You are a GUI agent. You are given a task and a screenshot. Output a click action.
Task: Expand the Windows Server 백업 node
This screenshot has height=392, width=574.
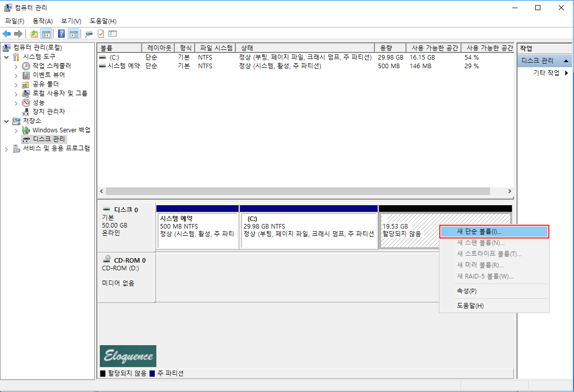[x=16, y=131]
